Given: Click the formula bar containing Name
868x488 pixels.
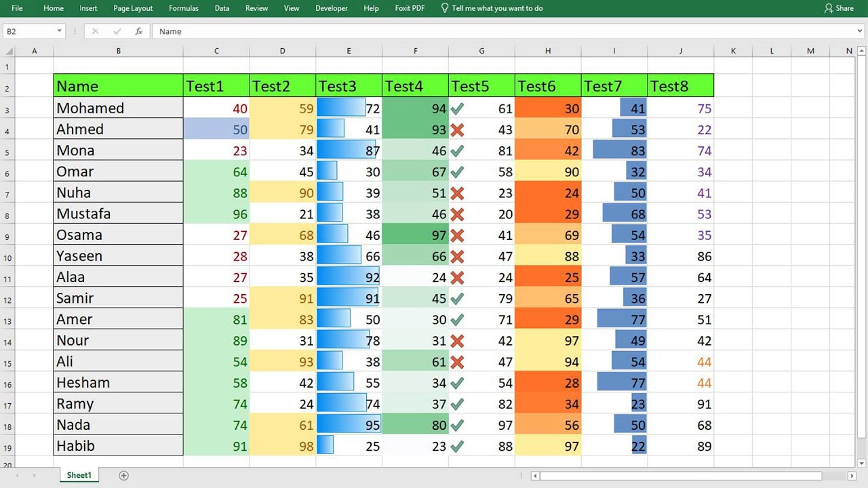Looking at the screenshot, I should tap(502, 31).
